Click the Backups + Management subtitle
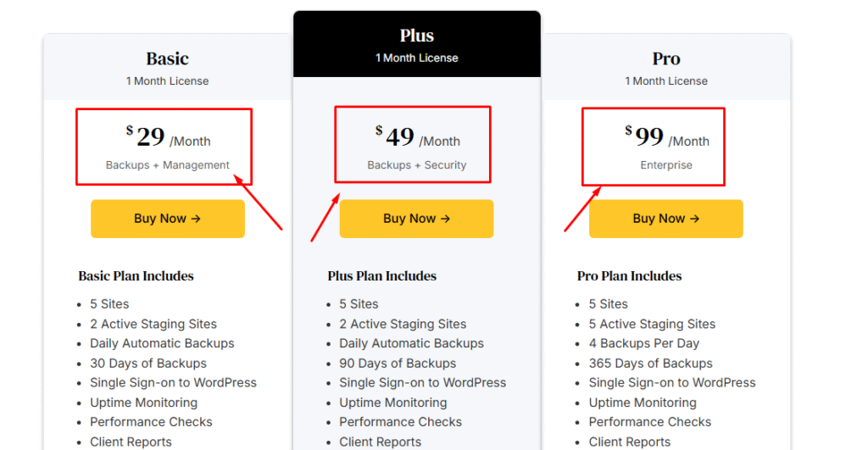The width and height of the screenshot is (868, 450). [x=167, y=165]
